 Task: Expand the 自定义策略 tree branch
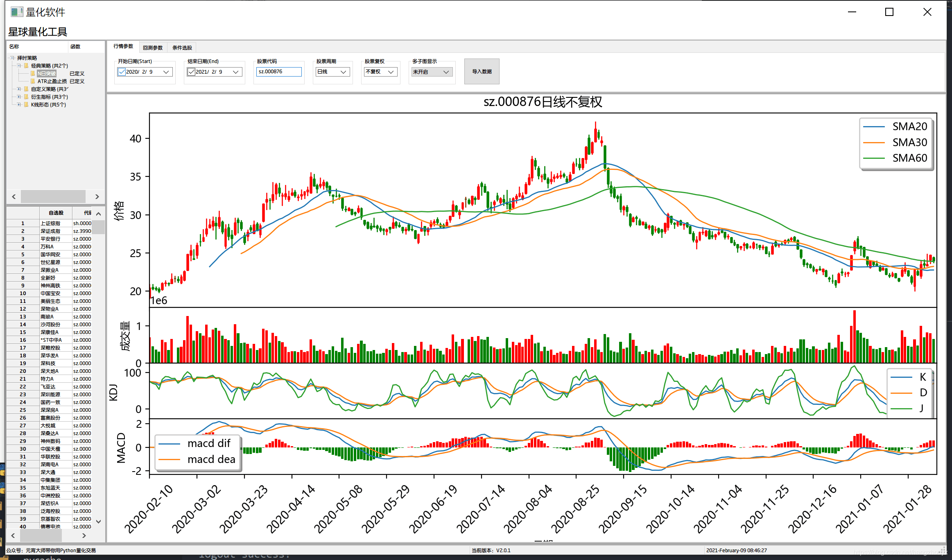click(19, 89)
